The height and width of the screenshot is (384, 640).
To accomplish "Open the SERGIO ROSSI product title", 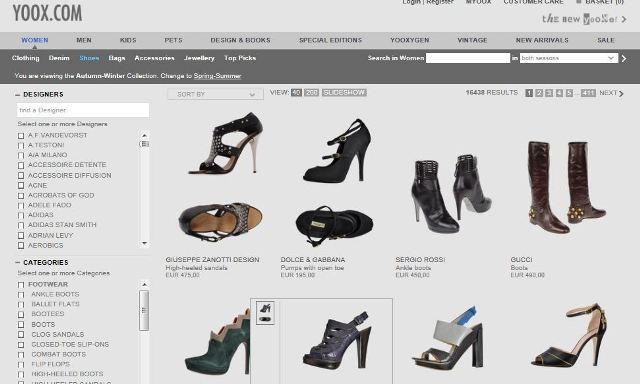I will [420, 260].
